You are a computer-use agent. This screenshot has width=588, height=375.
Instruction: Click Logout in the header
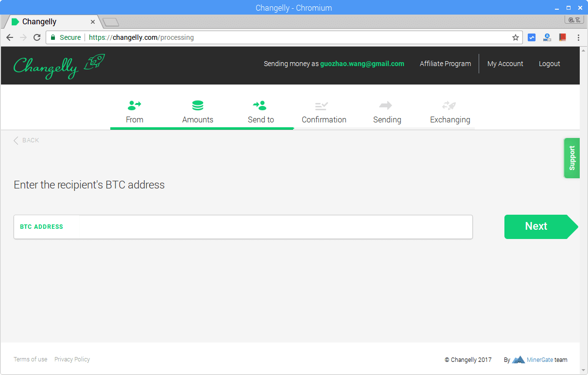(x=549, y=64)
